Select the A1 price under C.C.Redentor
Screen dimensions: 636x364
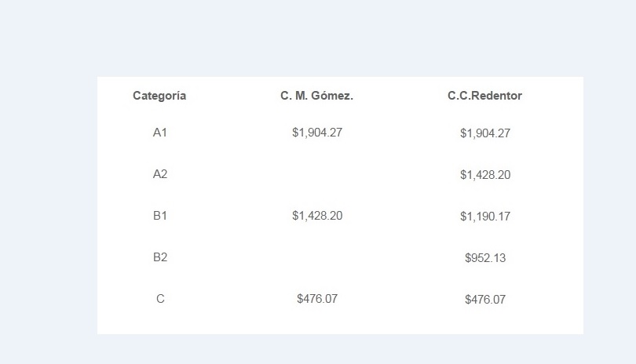pos(485,133)
